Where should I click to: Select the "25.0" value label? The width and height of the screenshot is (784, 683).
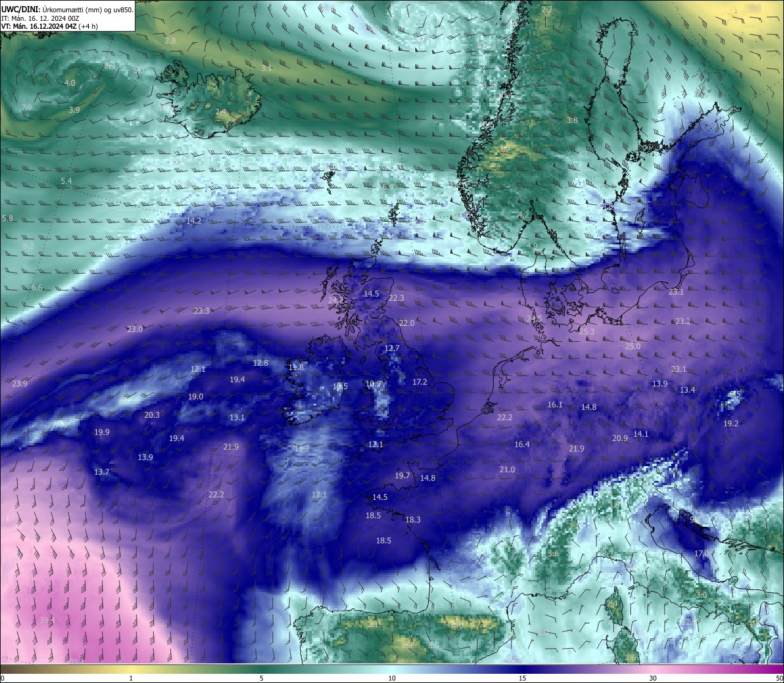[633, 346]
